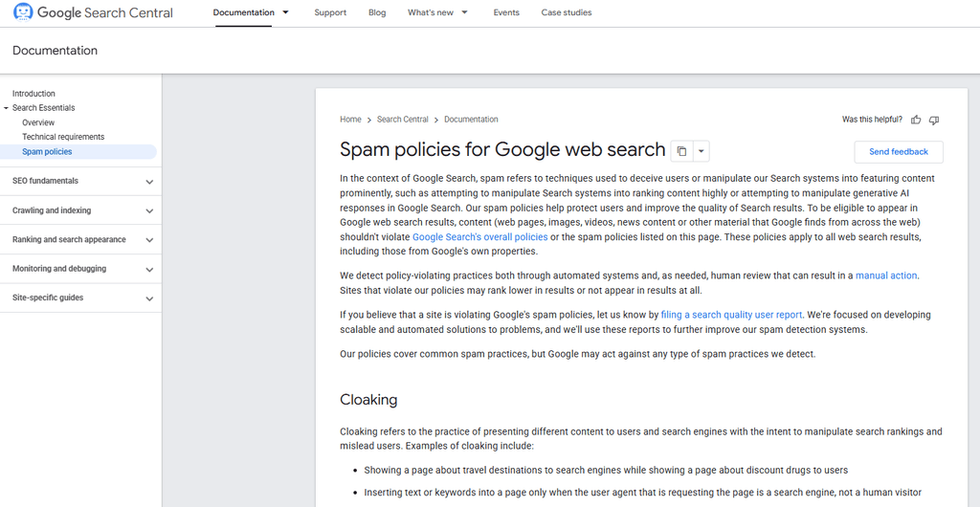The image size is (980, 507).
Task: Click Home in the breadcrumb
Action: [x=350, y=120]
